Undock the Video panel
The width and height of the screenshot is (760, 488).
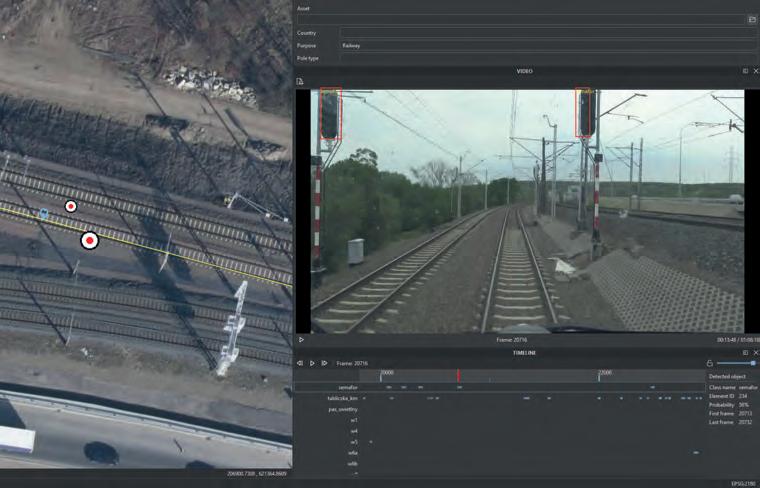click(x=745, y=71)
